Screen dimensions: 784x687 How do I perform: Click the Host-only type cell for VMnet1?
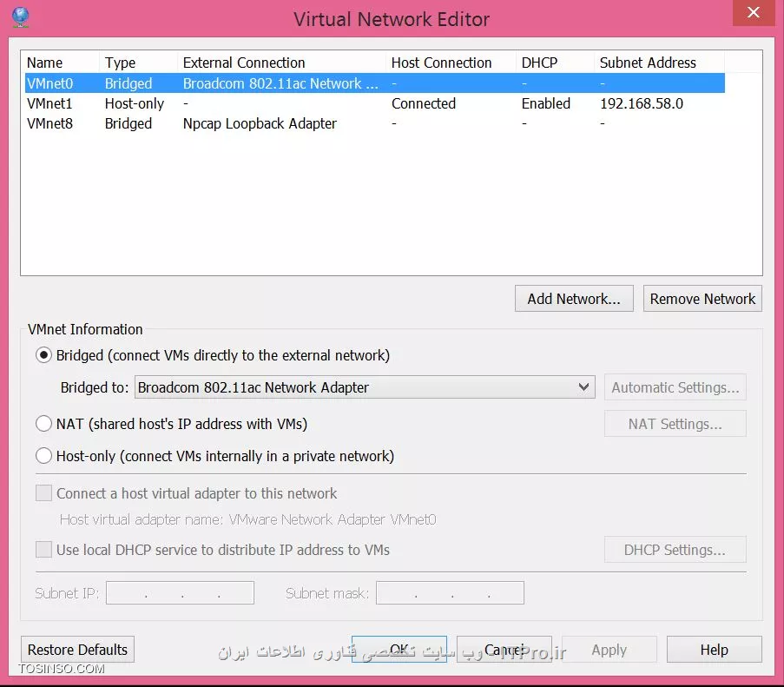pyautogui.click(x=135, y=103)
